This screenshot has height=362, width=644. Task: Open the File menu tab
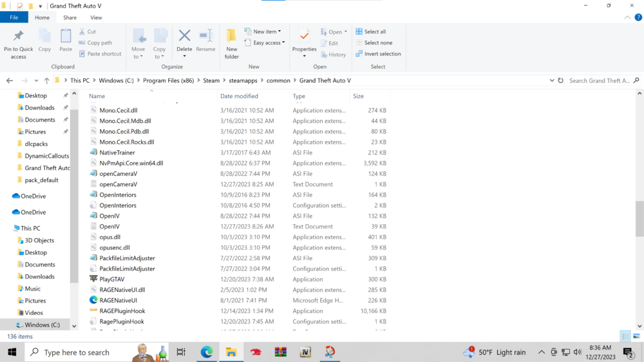pyautogui.click(x=14, y=17)
